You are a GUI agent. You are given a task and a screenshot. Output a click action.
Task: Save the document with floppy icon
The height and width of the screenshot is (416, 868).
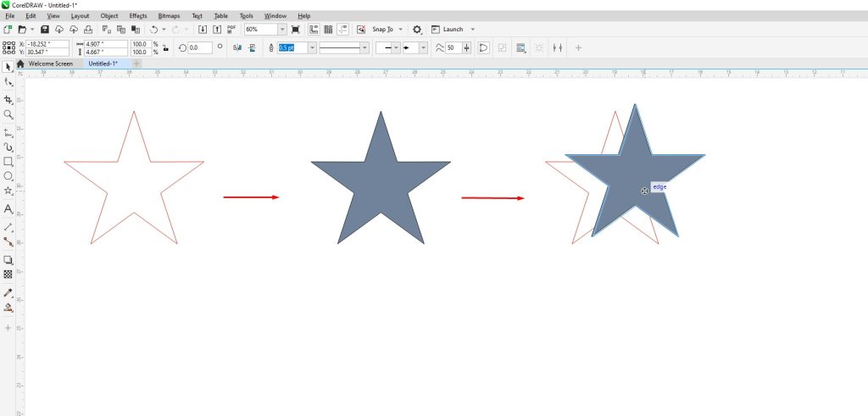[x=46, y=30]
